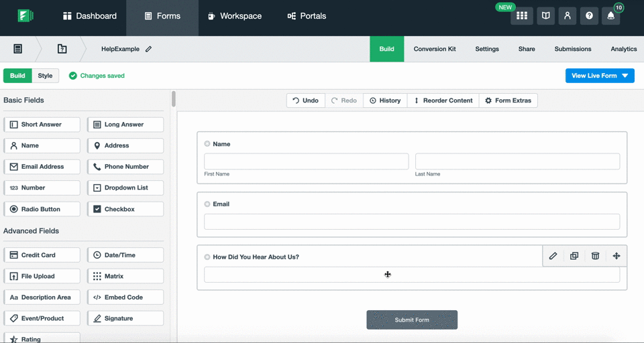Click the pencil edit icon on field toolbar
644x343 pixels.
click(x=553, y=256)
